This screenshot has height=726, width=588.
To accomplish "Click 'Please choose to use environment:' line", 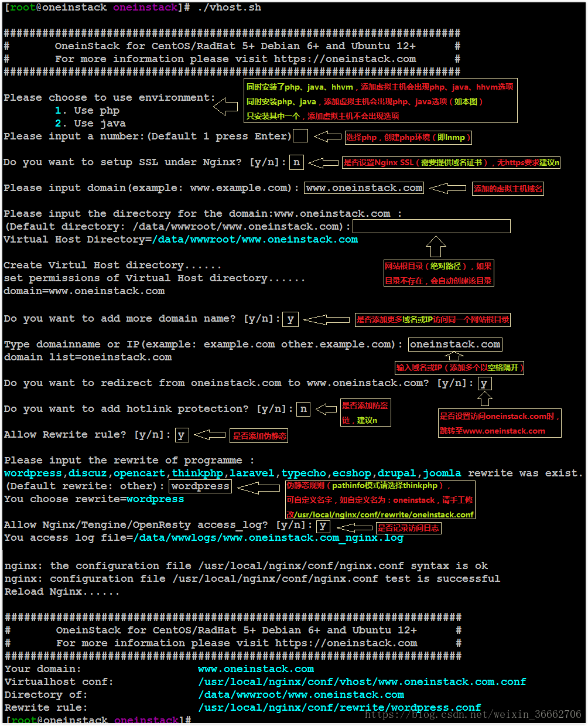I will [x=110, y=98].
